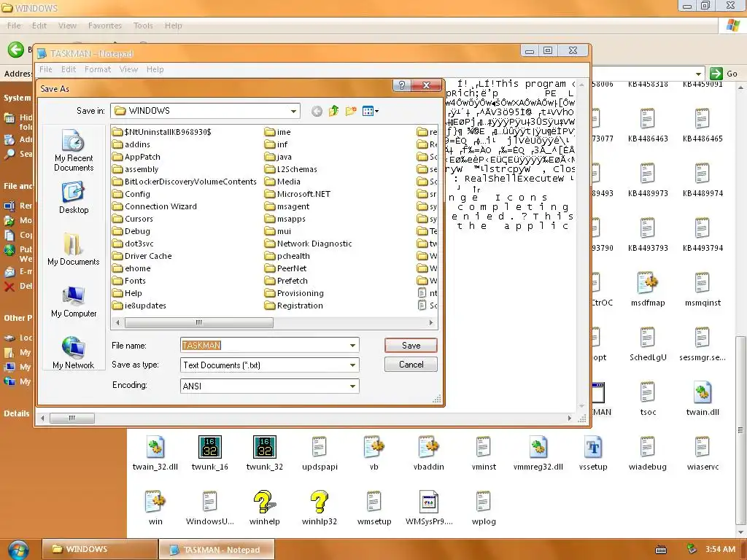This screenshot has width=747, height=560.
Task: Click the Save As help question button
Action: (x=402, y=85)
